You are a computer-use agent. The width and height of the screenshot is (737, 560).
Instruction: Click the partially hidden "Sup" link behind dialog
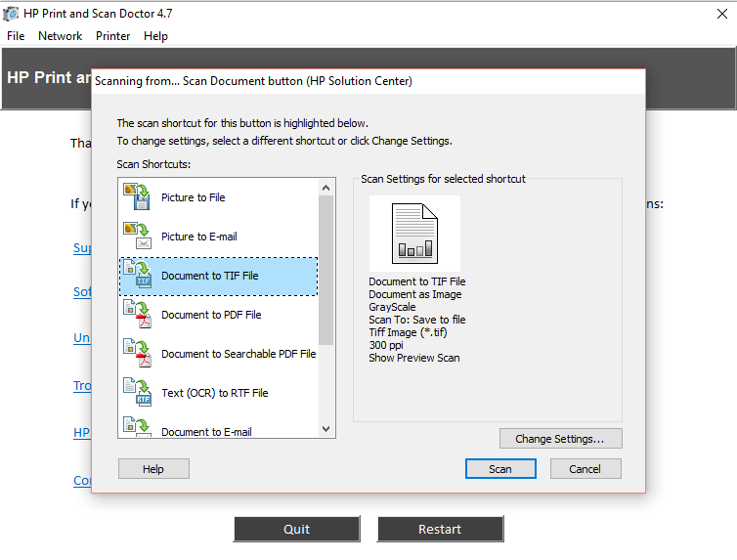(82, 248)
